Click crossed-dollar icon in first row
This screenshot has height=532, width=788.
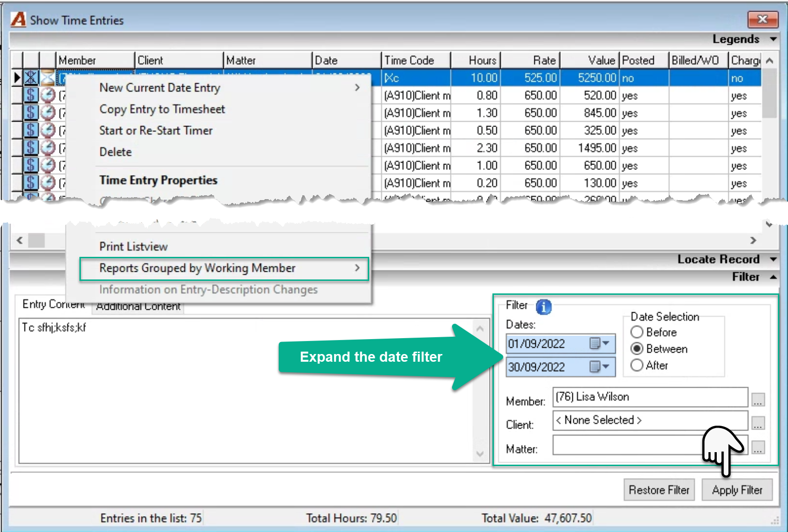pos(31,78)
